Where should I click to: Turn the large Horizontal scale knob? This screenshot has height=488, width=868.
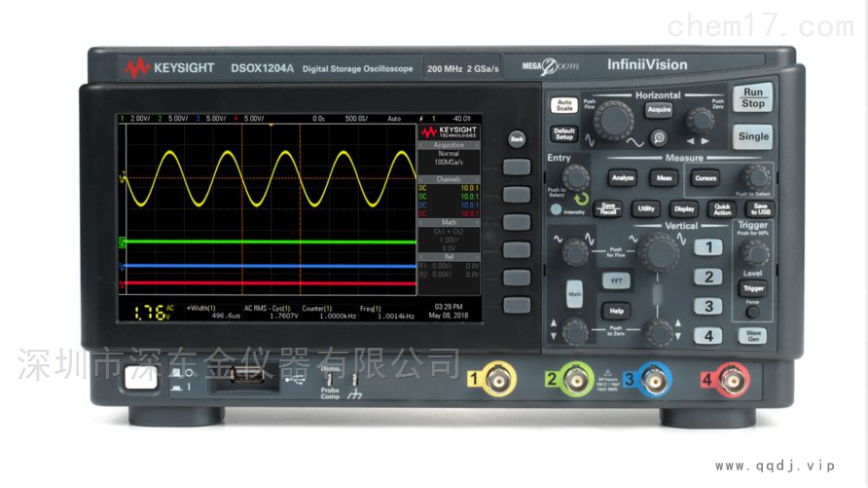coord(613,120)
